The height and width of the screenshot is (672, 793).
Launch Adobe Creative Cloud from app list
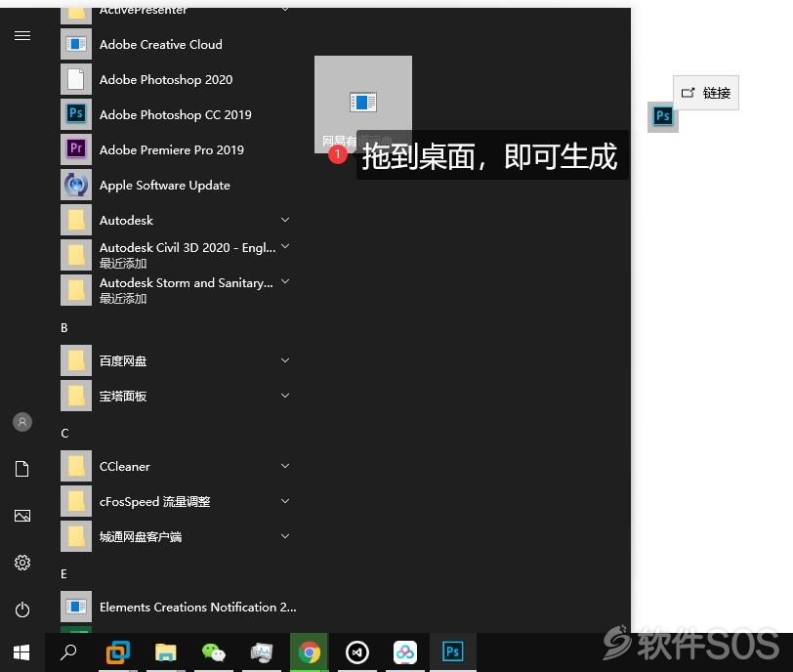coord(177,45)
